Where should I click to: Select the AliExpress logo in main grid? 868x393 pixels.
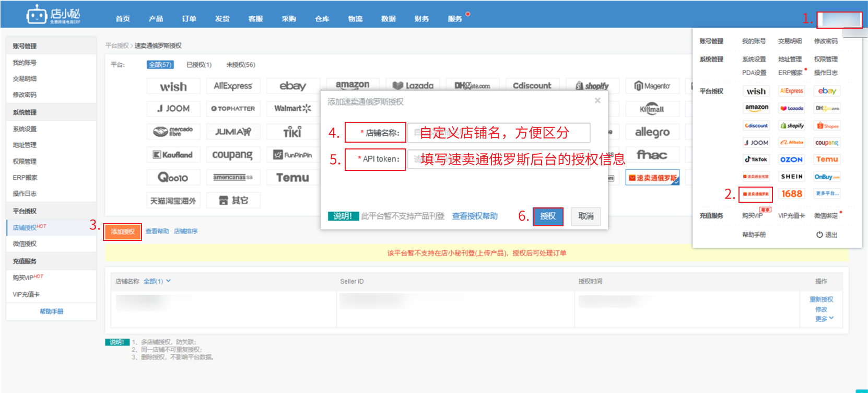click(x=233, y=86)
